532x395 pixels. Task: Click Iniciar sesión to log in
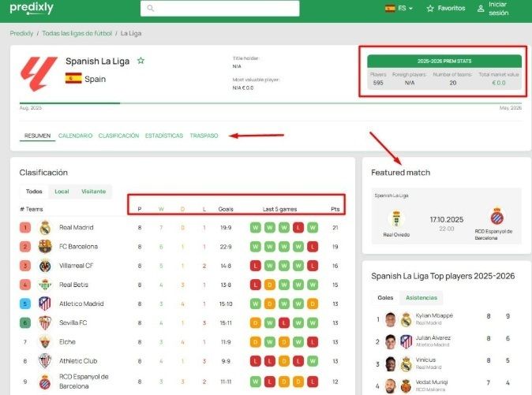[x=498, y=9]
